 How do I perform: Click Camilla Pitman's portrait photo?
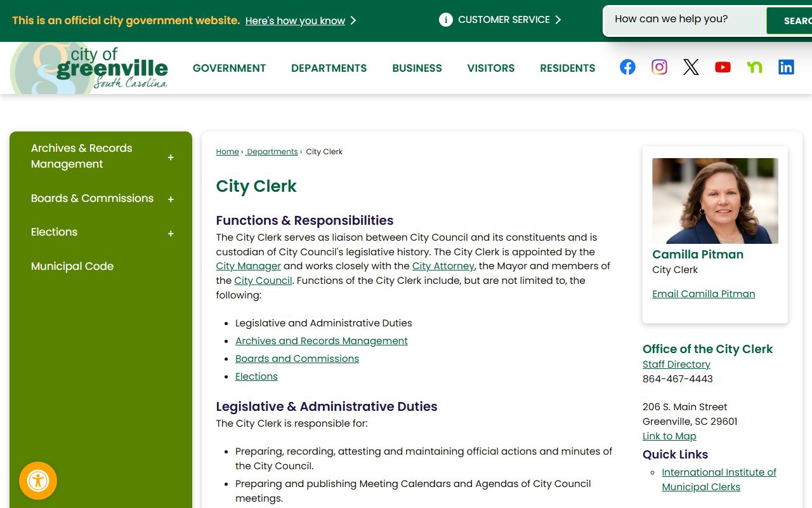pyautogui.click(x=715, y=201)
